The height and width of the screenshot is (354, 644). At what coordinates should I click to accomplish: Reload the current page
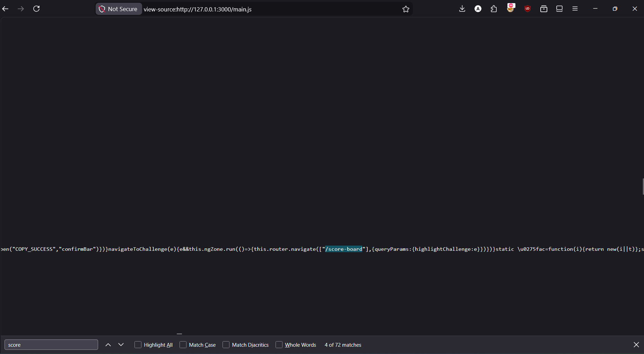(x=36, y=9)
